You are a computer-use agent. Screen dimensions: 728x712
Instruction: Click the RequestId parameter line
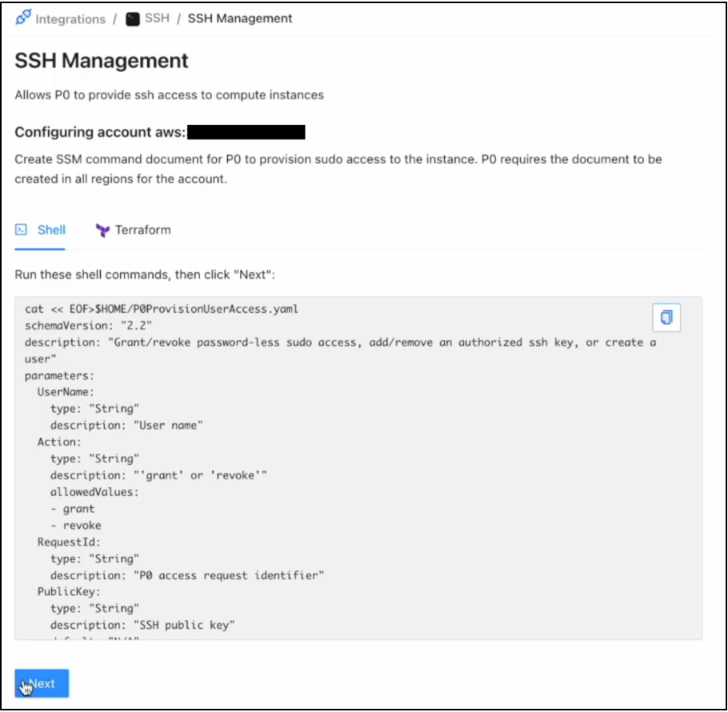point(69,542)
